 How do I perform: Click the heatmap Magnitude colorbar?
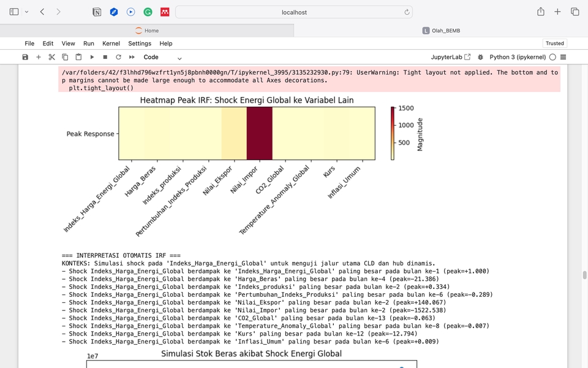(x=393, y=133)
